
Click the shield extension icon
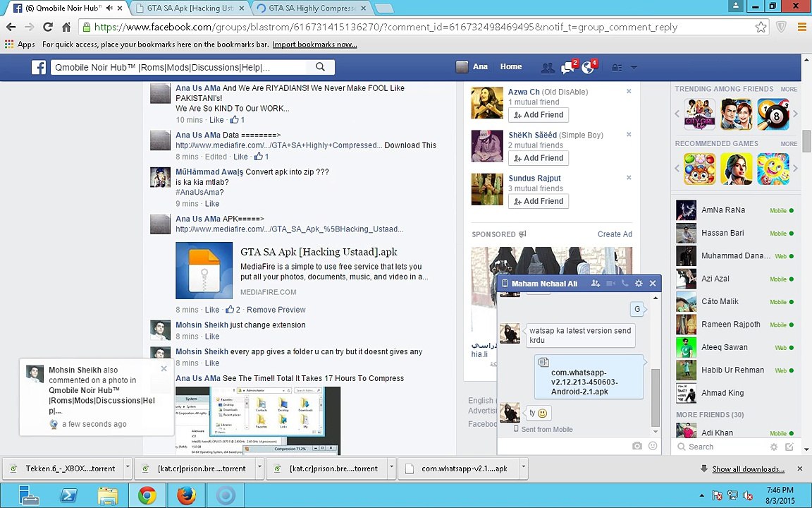(782, 27)
